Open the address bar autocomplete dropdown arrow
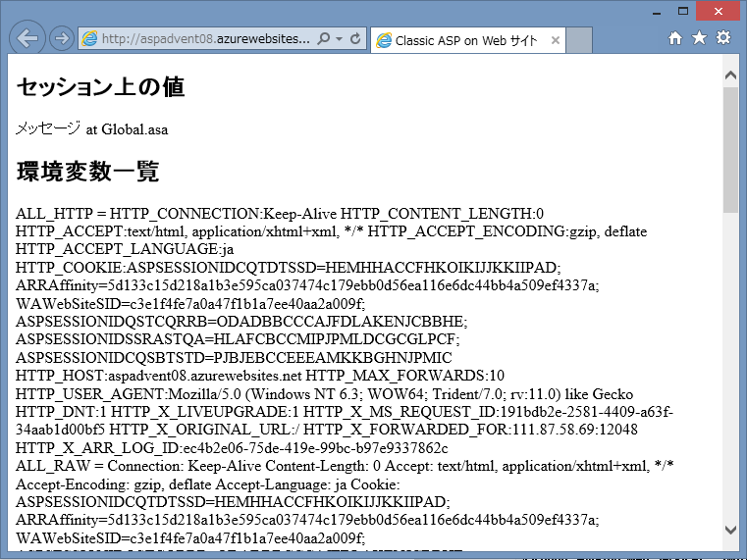 (x=340, y=38)
